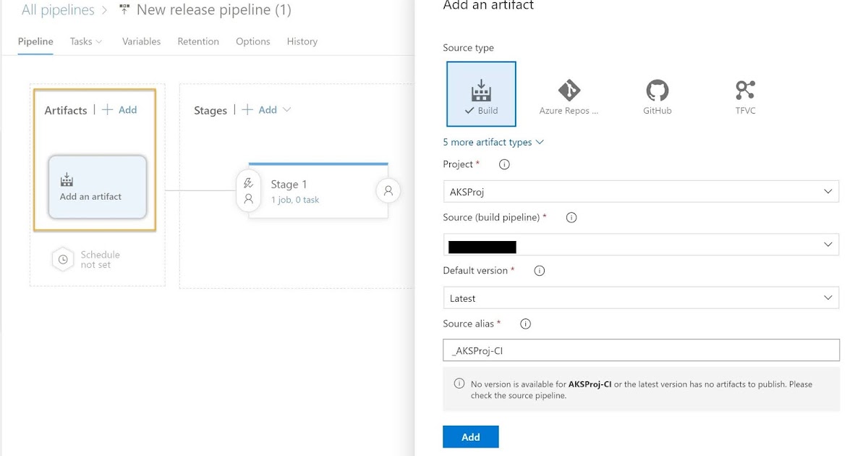Select the Azure Repos source type
This screenshot has height=456, width=868.
tap(569, 93)
